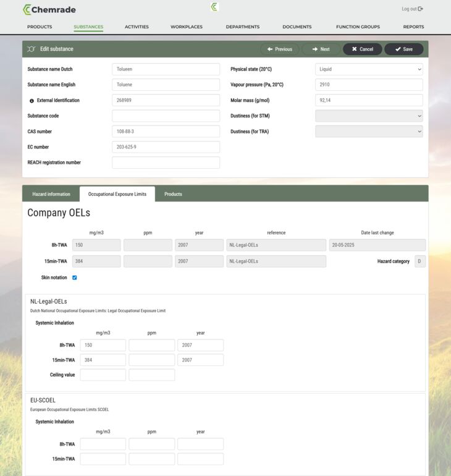Image resolution: width=451 pixels, height=476 pixels.
Task: Open the Dustiness (for STM) dropdown
Action: (x=369, y=116)
